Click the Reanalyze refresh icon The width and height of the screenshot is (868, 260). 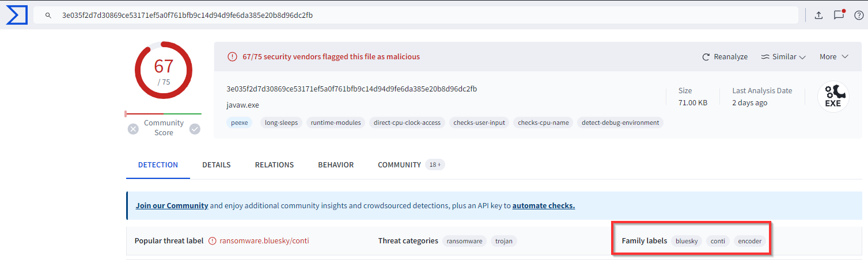(706, 57)
